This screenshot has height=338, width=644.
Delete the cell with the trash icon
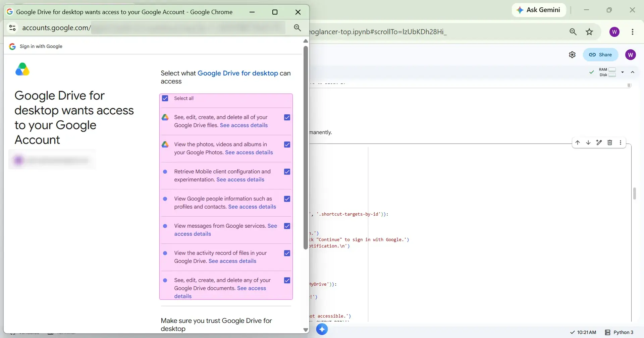(610, 143)
